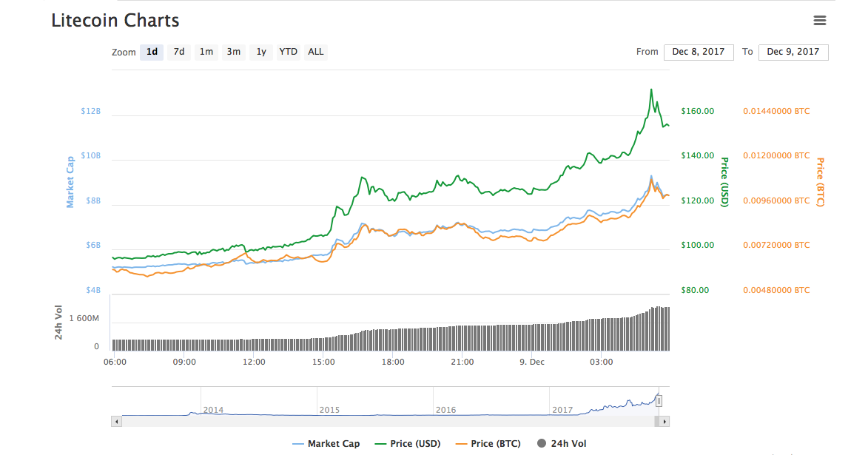This screenshot has width=868, height=455.
Task: Hide the Price (BTC) series legend
Action: (488, 444)
